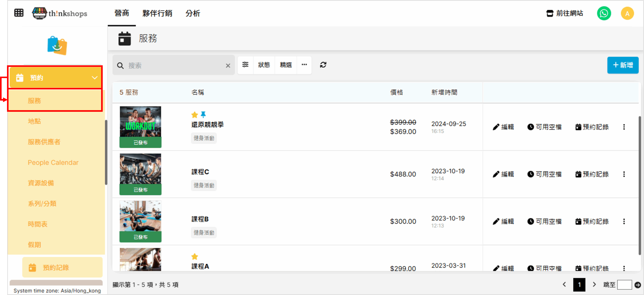Open 可用空檔 for 課程B
644x295 pixels.
pyautogui.click(x=544, y=221)
